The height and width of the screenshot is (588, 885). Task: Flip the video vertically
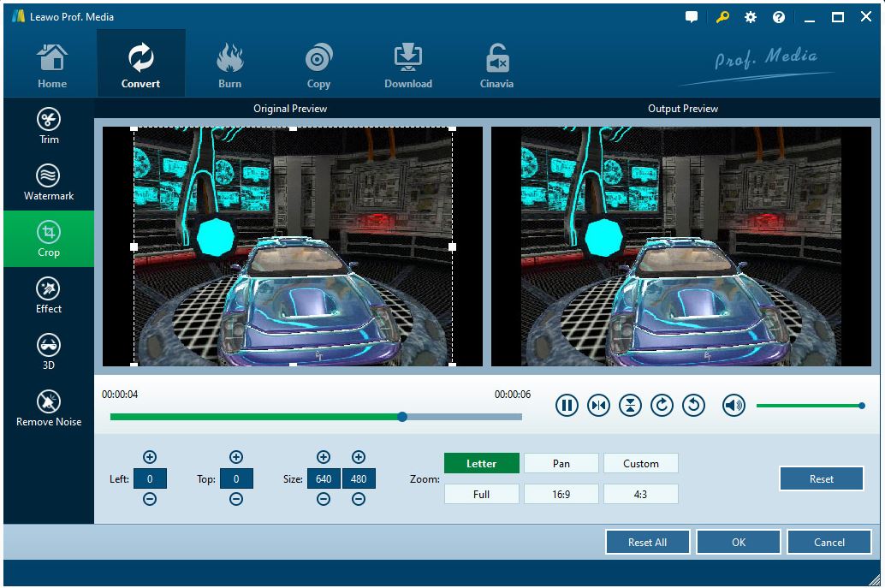tap(630, 406)
